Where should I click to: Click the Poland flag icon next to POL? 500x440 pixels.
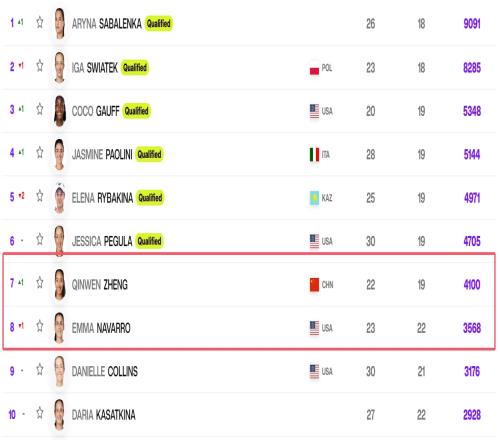coord(314,69)
